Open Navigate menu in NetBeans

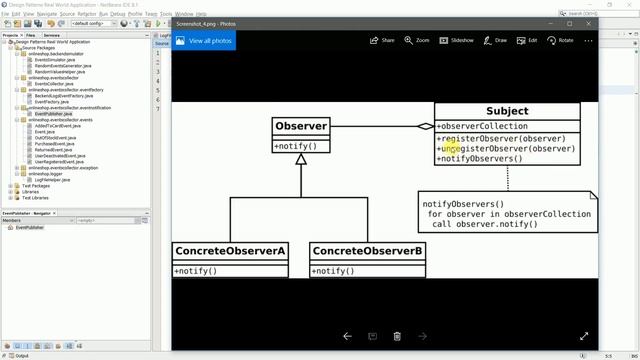tap(47, 14)
